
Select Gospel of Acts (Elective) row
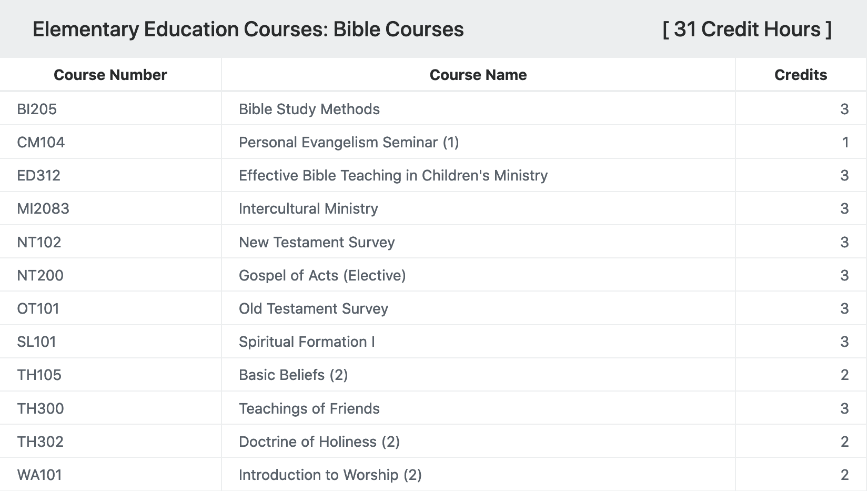pos(433,275)
